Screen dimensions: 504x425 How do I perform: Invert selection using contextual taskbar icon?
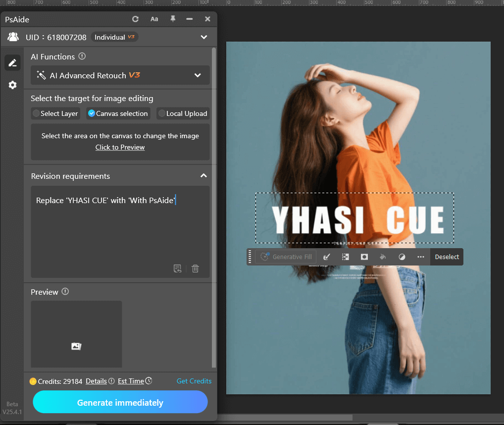(x=345, y=257)
